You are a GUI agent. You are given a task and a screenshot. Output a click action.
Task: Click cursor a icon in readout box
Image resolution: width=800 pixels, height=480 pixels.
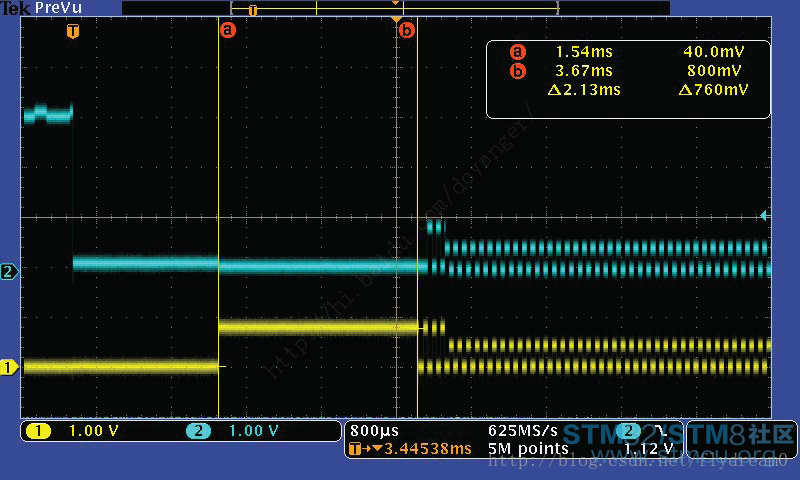pos(517,52)
